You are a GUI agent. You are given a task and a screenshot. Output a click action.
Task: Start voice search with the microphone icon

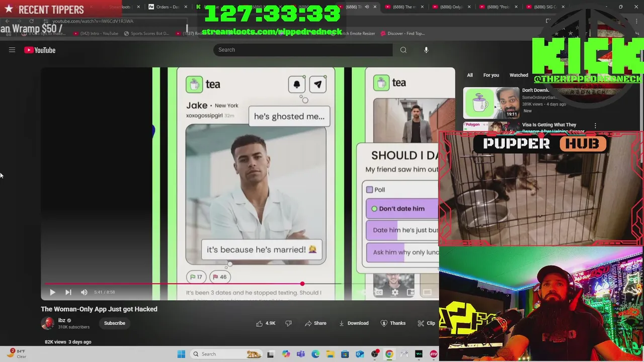pos(426,50)
